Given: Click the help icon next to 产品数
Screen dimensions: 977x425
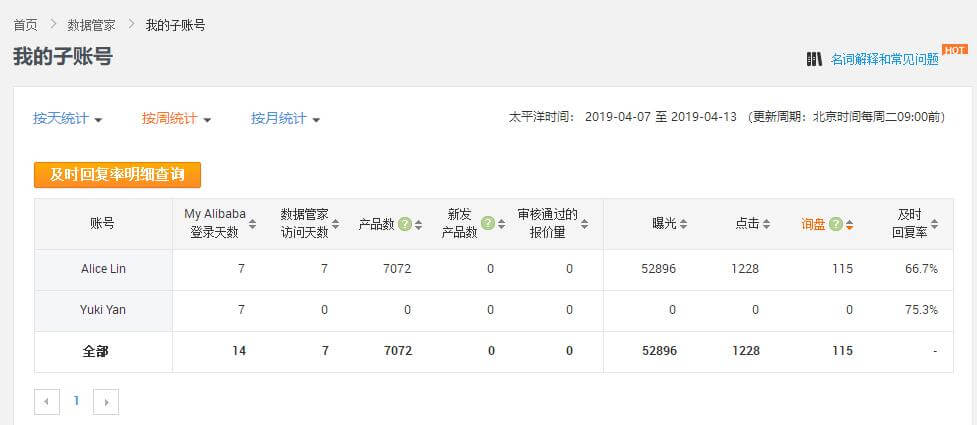Looking at the screenshot, I should [404, 224].
